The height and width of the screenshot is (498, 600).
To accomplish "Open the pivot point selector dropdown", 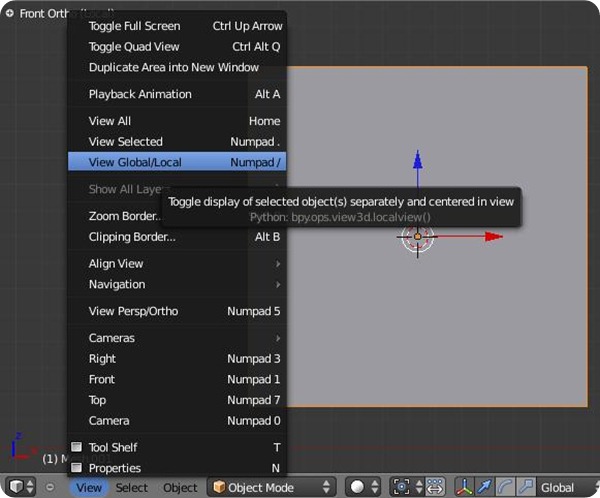I will pos(407,487).
